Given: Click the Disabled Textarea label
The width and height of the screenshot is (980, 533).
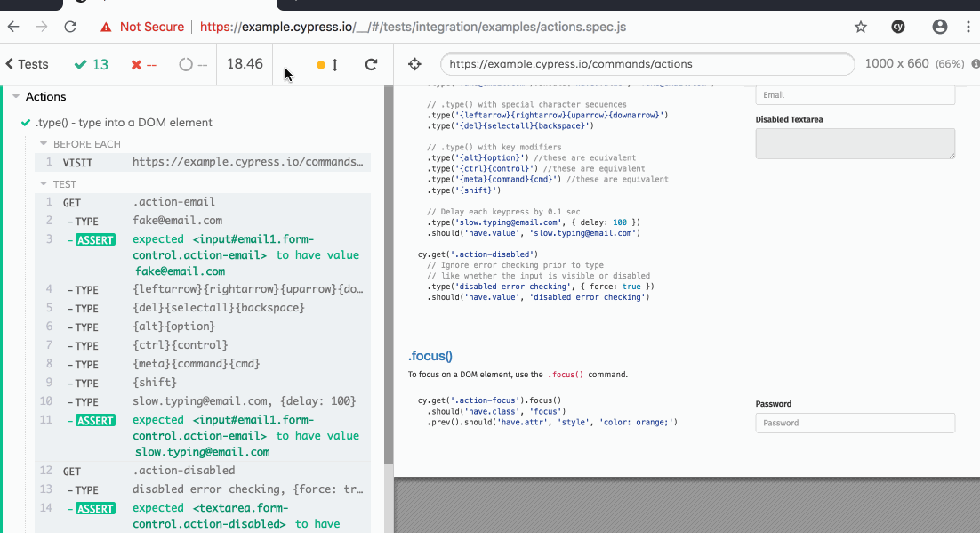Looking at the screenshot, I should 789,119.
